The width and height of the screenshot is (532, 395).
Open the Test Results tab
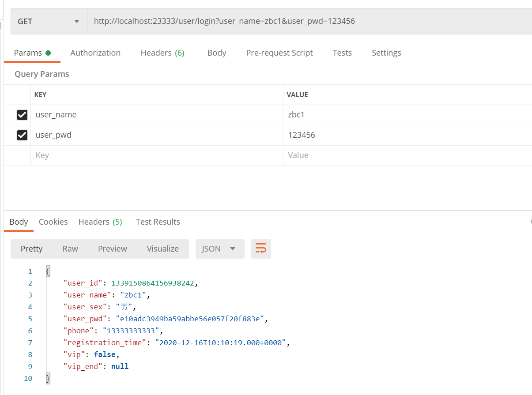coord(158,222)
